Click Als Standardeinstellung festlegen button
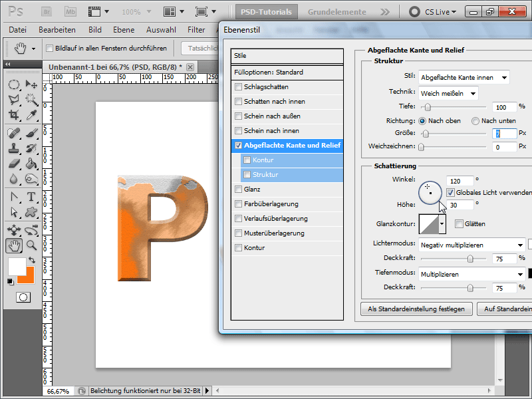Image resolution: width=532 pixels, height=399 pixels. tap(416, 309)
